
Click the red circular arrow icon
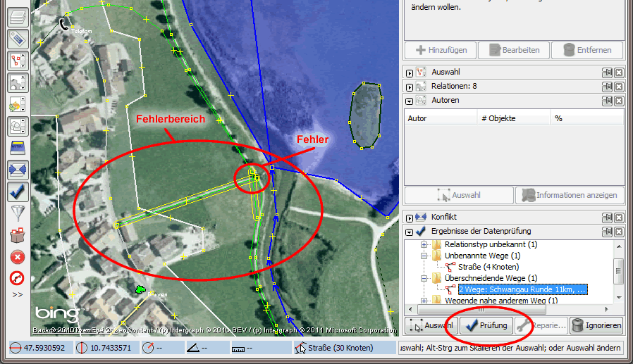(18, 279)
